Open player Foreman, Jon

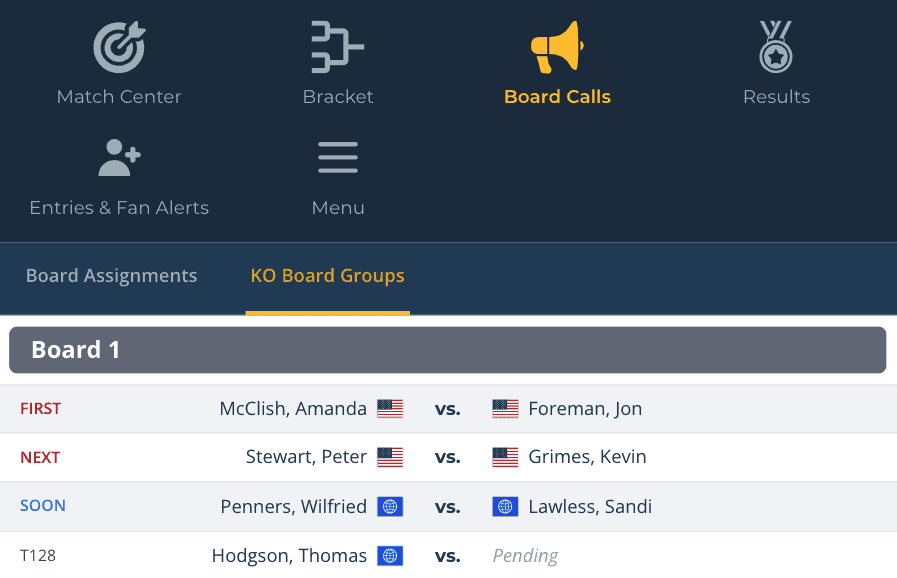585,409
